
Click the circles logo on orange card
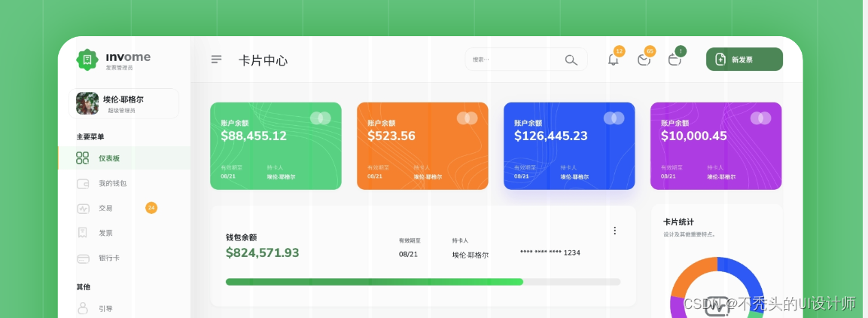tap(468, 118)
